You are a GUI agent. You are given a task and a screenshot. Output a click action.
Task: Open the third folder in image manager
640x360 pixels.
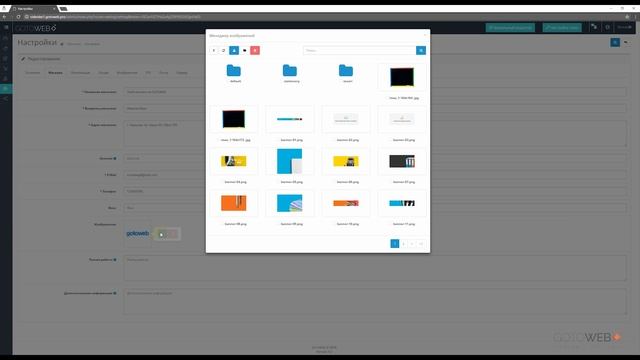pos(346,71)
